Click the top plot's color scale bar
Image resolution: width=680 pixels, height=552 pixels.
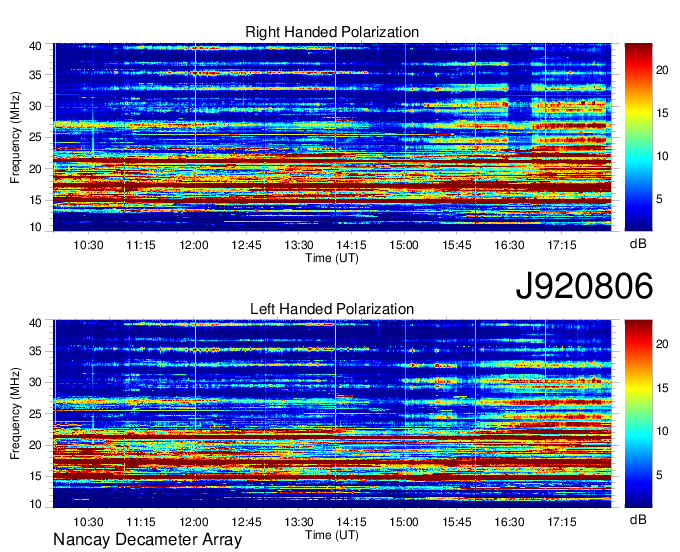[x=638, y=137]
